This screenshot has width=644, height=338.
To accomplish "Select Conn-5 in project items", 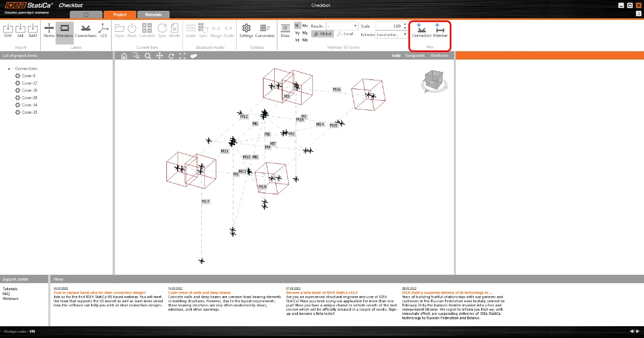I will click(x=28, y=76).
